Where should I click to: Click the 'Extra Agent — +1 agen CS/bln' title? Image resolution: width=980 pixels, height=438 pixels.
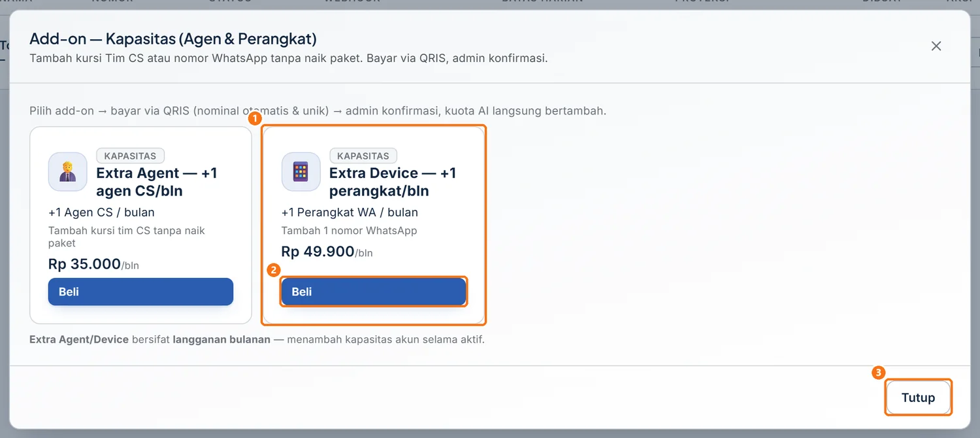pyautogui.click(x=157, y=182)
